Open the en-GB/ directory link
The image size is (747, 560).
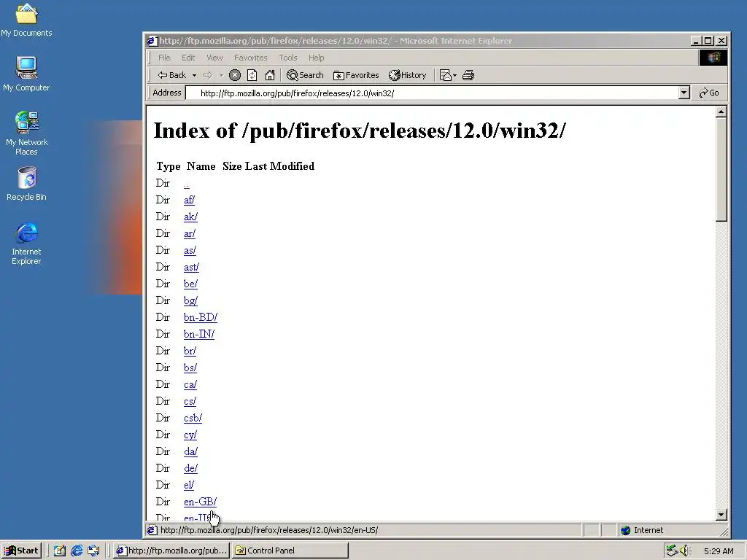tap(200, 502)
